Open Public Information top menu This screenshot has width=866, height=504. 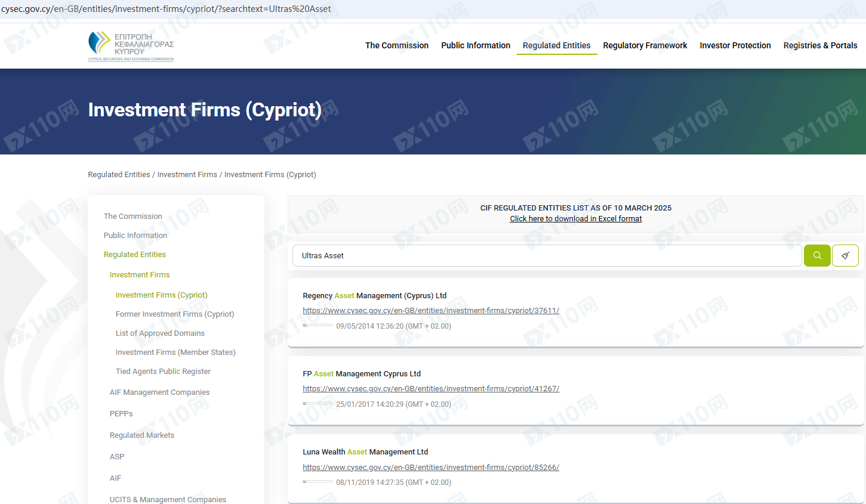click(x=475, y=45)
